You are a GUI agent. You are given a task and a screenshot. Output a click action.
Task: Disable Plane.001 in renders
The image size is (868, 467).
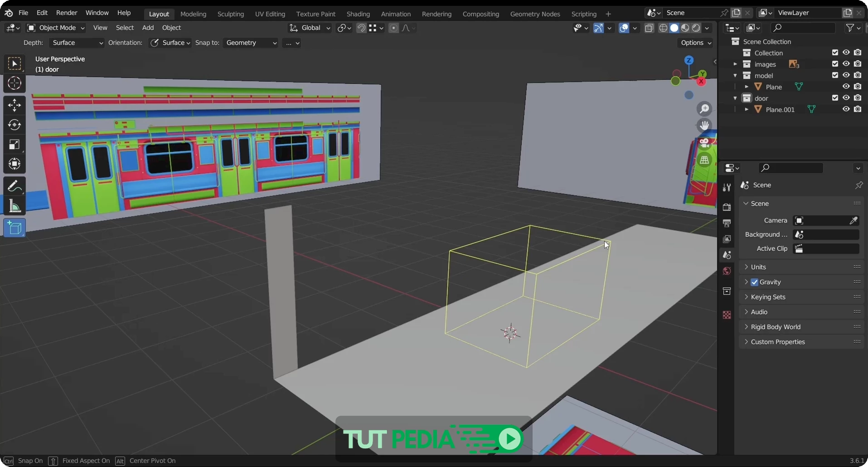[x=858, y=109]
